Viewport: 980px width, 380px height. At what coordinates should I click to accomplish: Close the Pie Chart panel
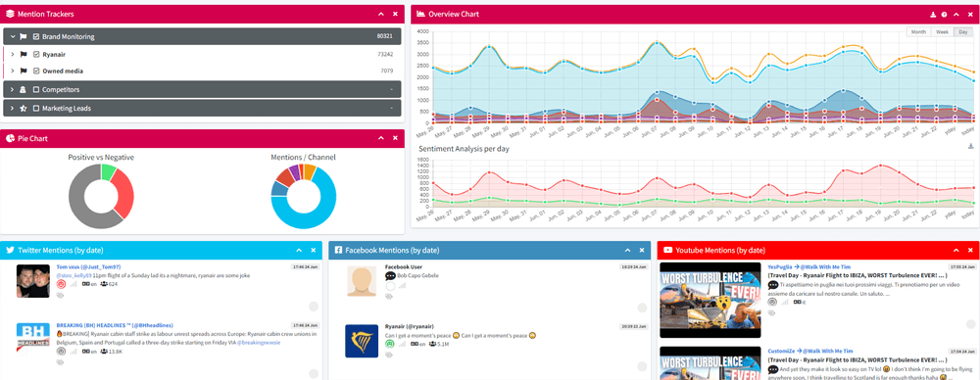click(x=395, y=139)
